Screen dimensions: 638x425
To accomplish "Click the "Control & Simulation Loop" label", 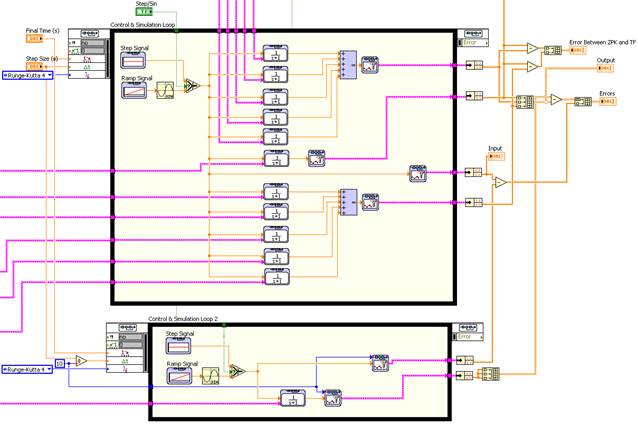I will [x=142, y=24].
